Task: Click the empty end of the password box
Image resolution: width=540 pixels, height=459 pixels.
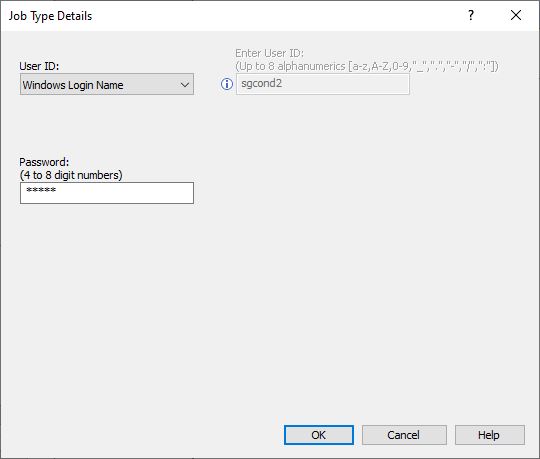Action: pyautogui.click(x=138, y=193)
